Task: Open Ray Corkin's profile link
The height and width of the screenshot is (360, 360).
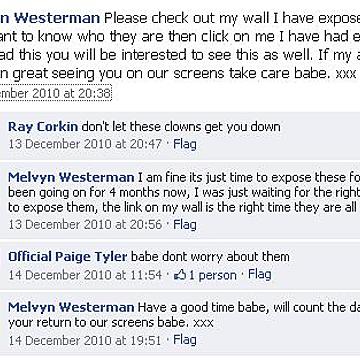Action: click(x=43, y=127)
